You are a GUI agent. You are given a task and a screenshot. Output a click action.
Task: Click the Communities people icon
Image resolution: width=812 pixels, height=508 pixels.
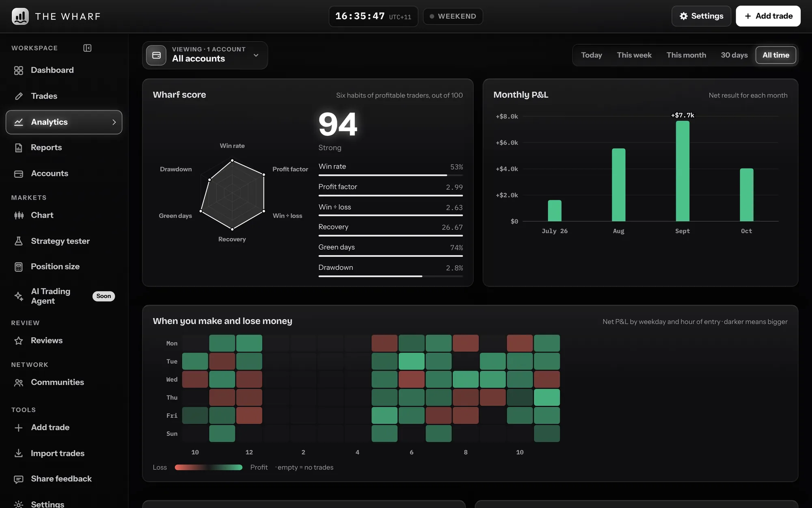point(19,382)
